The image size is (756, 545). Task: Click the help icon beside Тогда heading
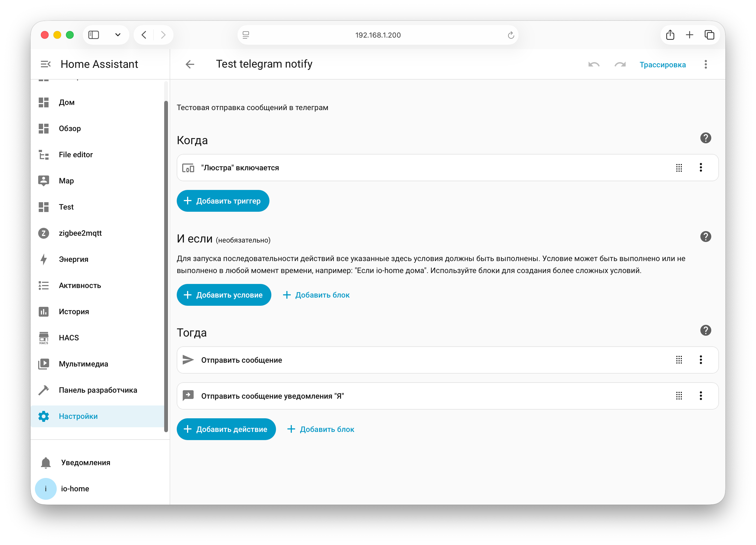705,331
